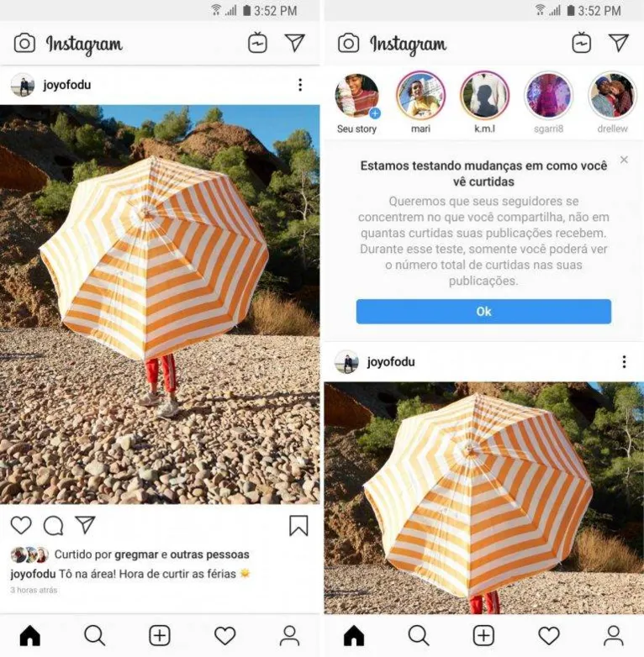View k.m.l story
Viewport: 644px width, 657px height.
[484, 96]
